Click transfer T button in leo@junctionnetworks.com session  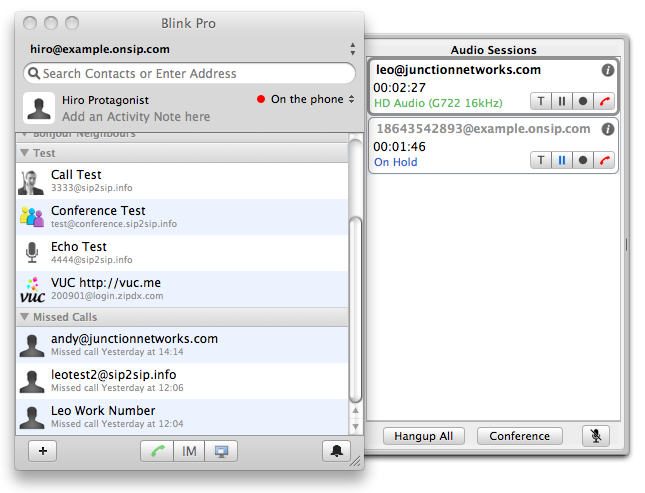pos(541,101)
